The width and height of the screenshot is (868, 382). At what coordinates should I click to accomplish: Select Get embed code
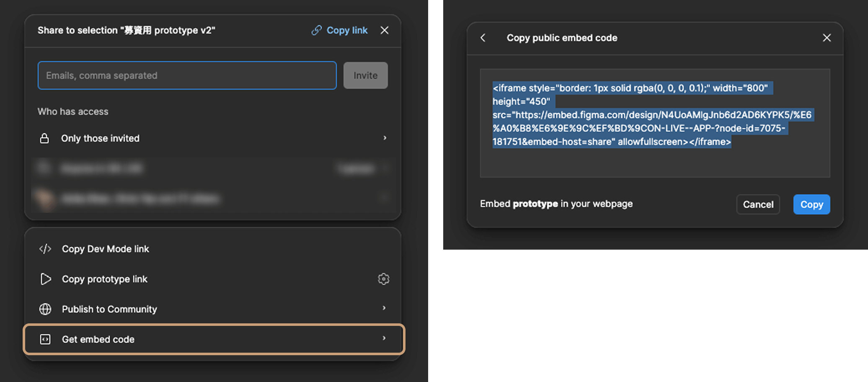(214, 339)
